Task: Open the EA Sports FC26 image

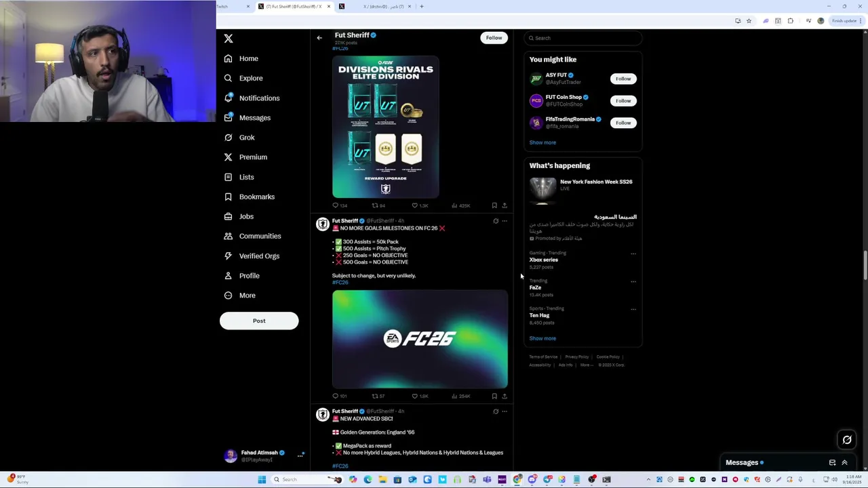Action: (420, 339)
